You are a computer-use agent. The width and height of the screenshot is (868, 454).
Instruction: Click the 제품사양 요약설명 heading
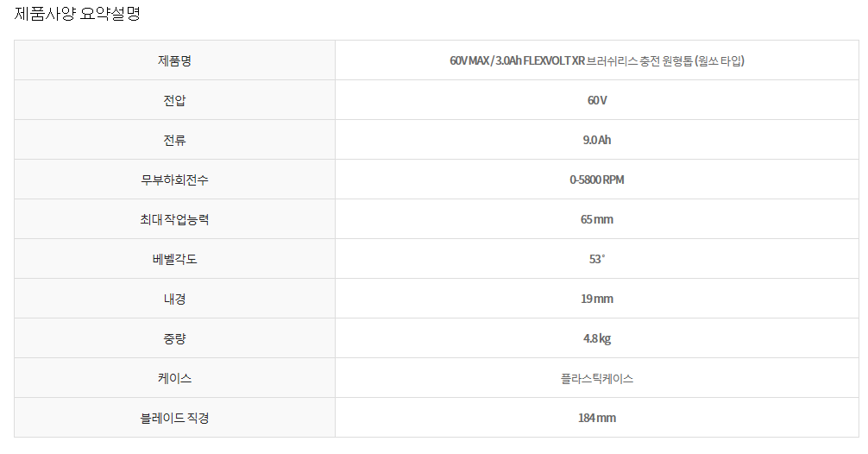pos(77,14)
